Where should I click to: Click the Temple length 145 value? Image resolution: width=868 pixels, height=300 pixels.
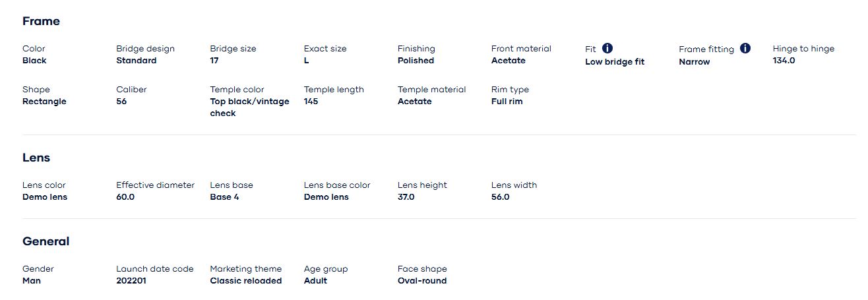pyautogui.click(x=311, y=102)
